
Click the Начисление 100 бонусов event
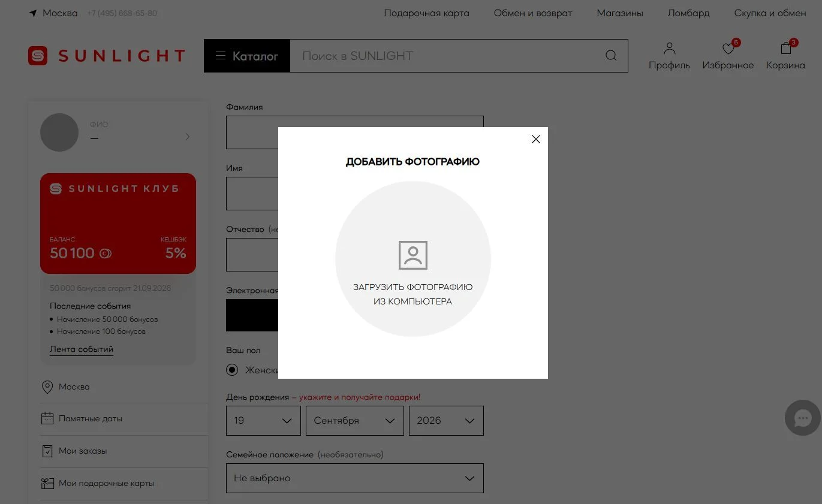coord(101,331)
